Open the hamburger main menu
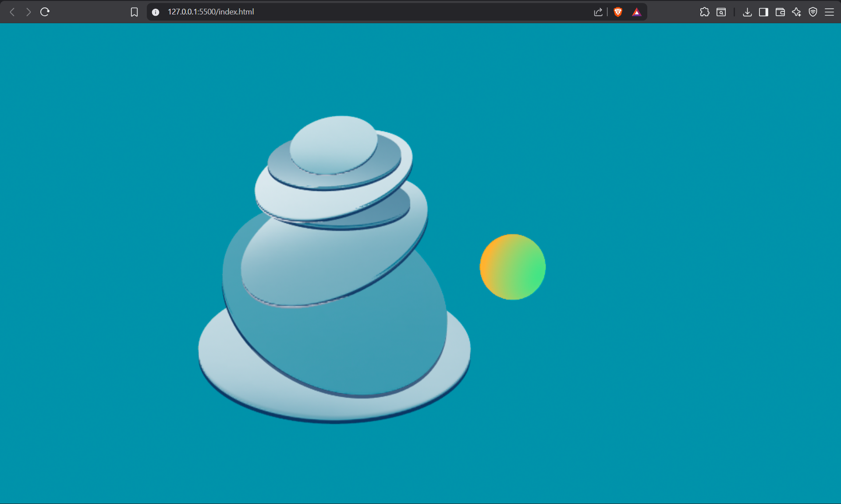841x504 pixels. click(829, 12)
